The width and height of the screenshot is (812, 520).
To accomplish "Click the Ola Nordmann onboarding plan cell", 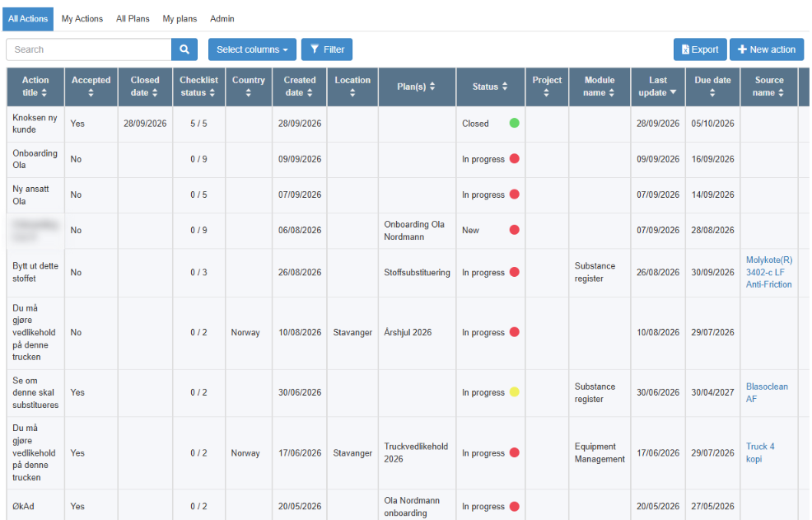I will (412, 507).
